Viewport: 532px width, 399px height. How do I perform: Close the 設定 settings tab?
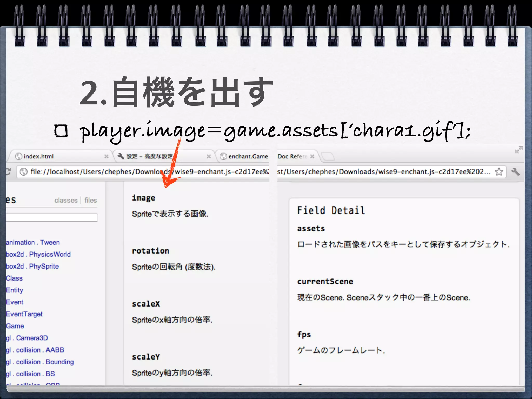tap(209, 156)
